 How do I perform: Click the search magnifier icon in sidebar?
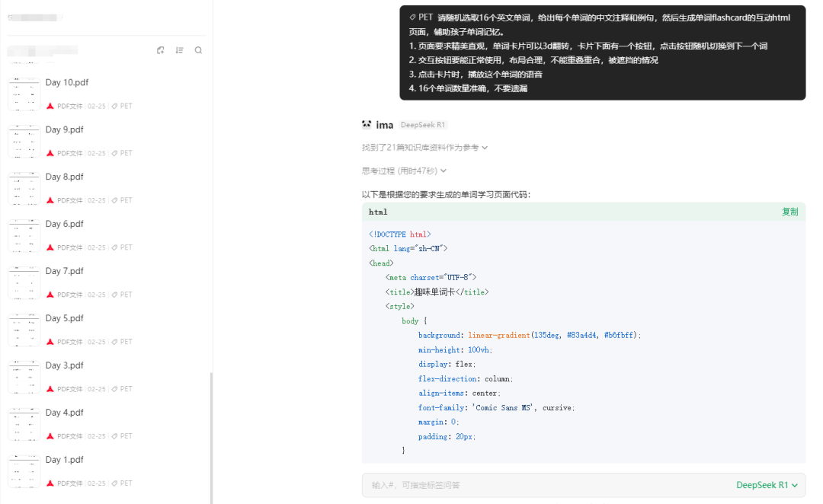point(198,50)
